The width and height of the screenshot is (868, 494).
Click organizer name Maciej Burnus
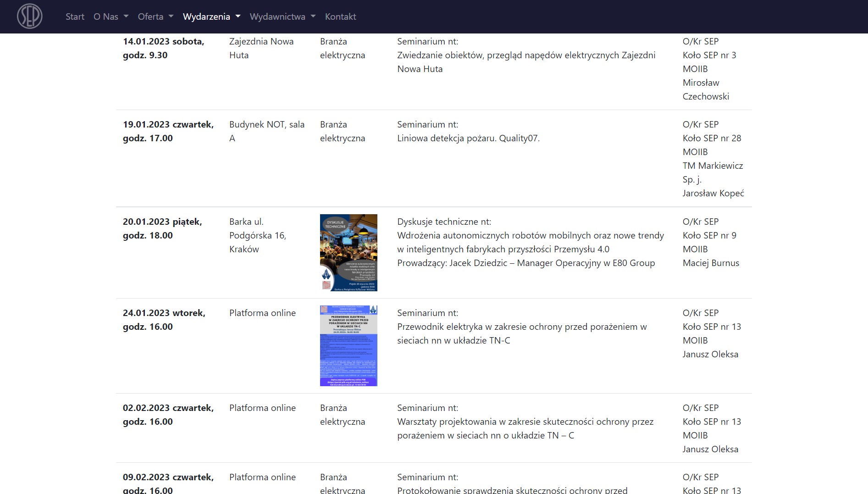tap(711, 263)
